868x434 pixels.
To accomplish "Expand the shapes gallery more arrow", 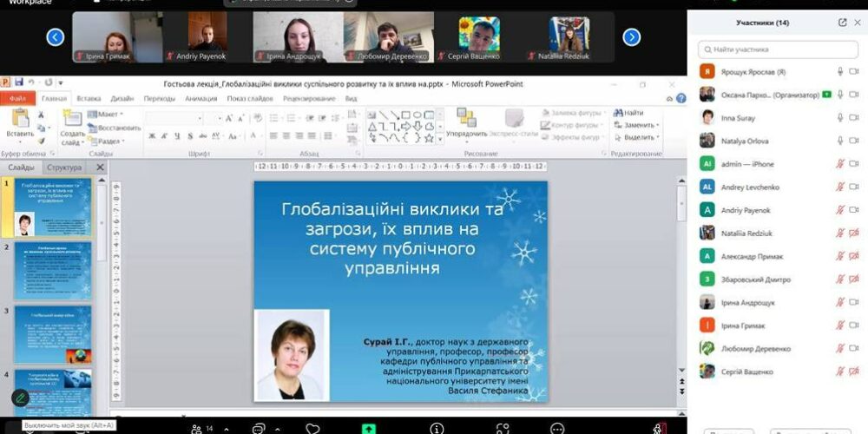I will pos(440,137).
